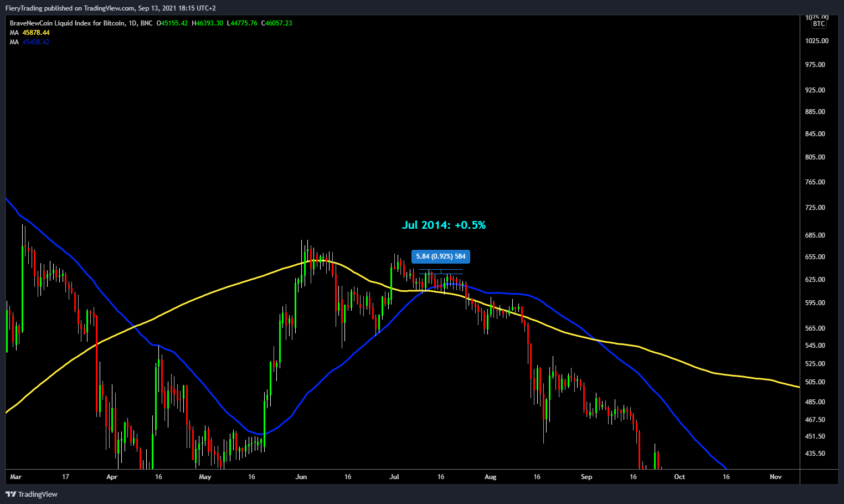Click the Apr label on time axis
Screen dimensions: 844x504
tap(112, 477)
